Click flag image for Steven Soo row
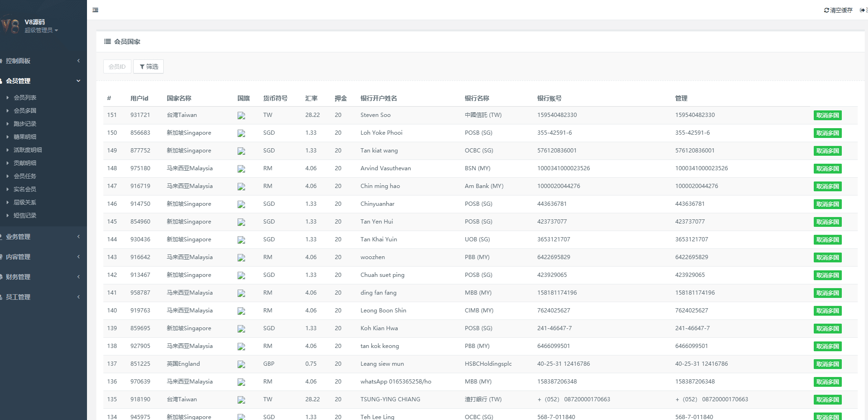This screenshot has width=868, height=420. 241,116
